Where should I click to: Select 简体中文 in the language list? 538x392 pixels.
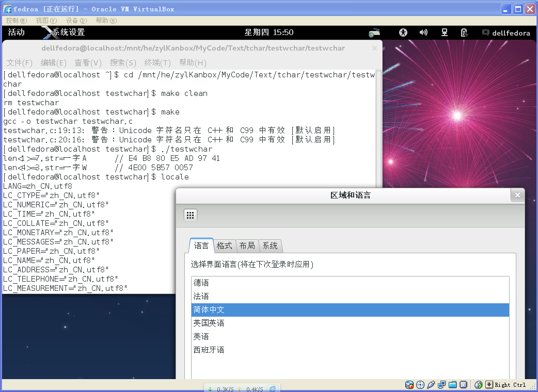click(x=350, y=310)
